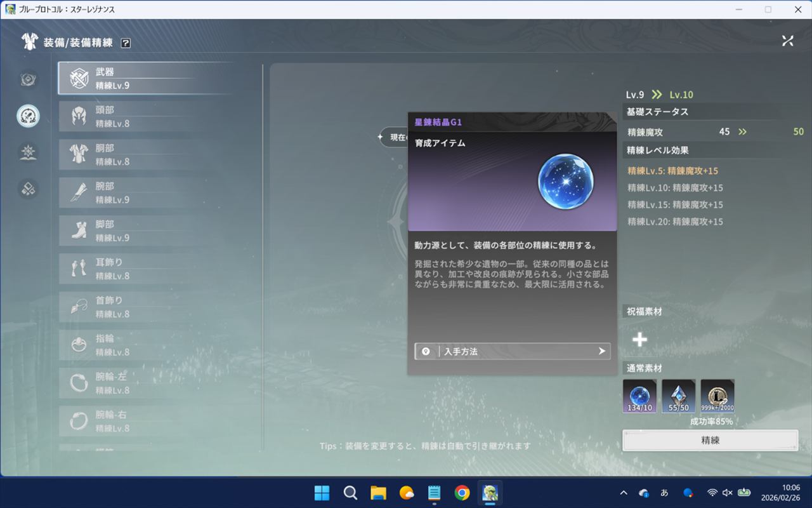Pick the 耳飾り earring slot
The width and height of the screenshot is (812, 508).
[x=146, y=269]
